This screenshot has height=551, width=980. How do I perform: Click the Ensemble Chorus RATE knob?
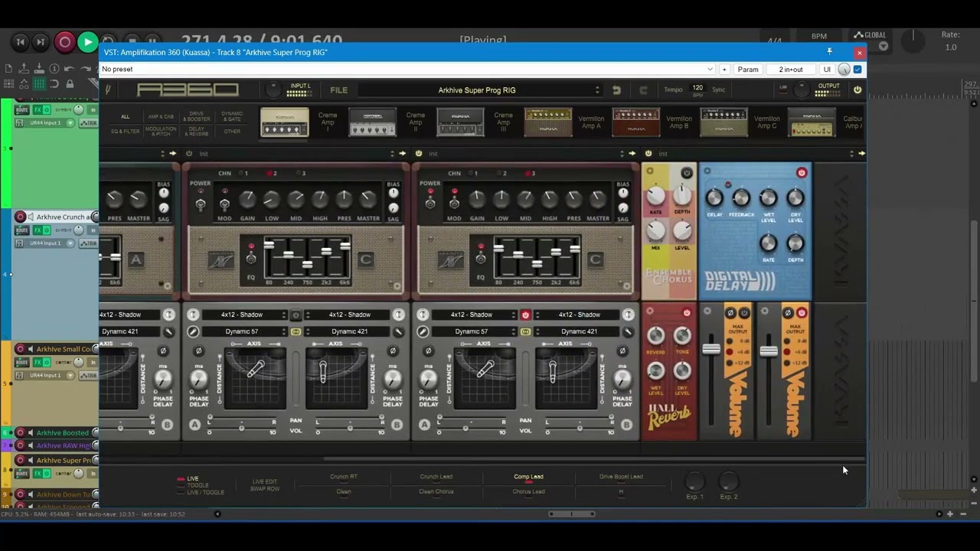coord(656,196)
